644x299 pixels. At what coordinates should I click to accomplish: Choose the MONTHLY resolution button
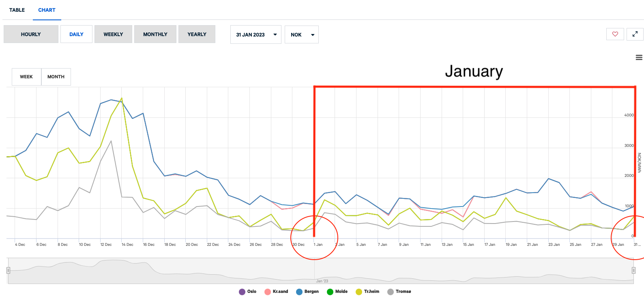[155, 34]
